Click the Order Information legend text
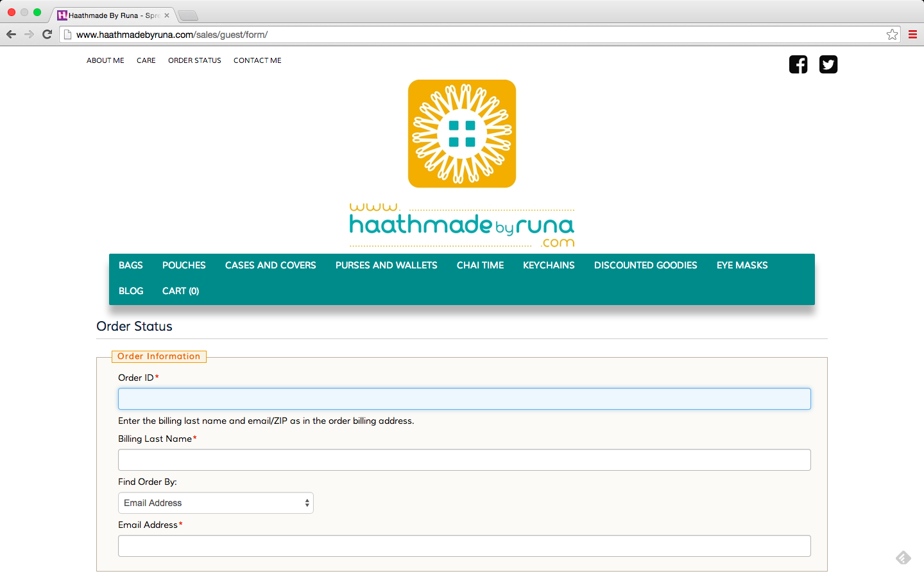924x578 pixels. point(158,356)
